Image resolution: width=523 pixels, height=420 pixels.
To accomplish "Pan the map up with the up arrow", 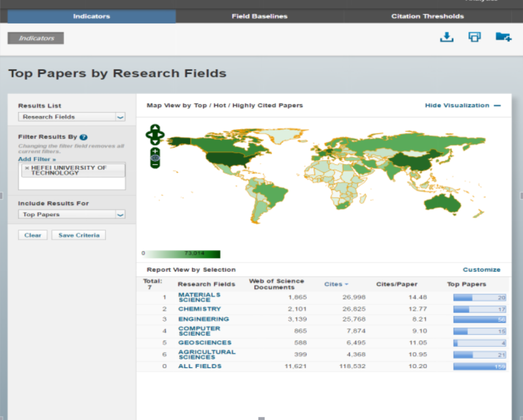I will click(x=155, y=128).
